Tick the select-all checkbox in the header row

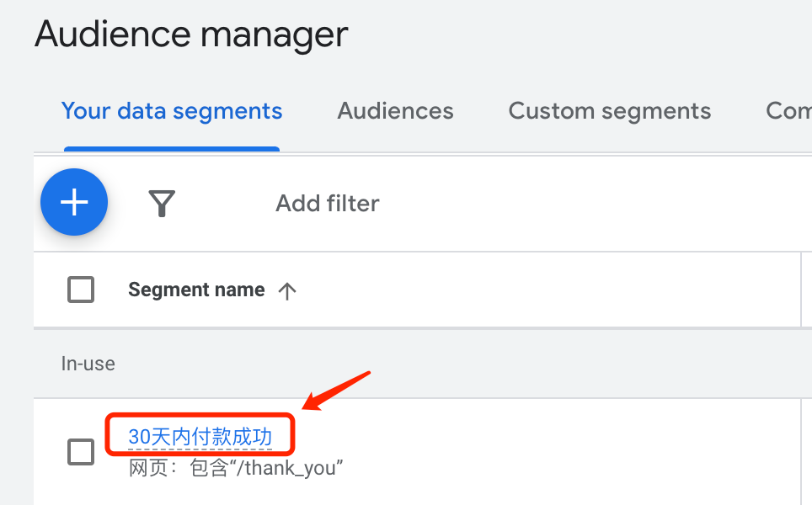click(81, 290)
